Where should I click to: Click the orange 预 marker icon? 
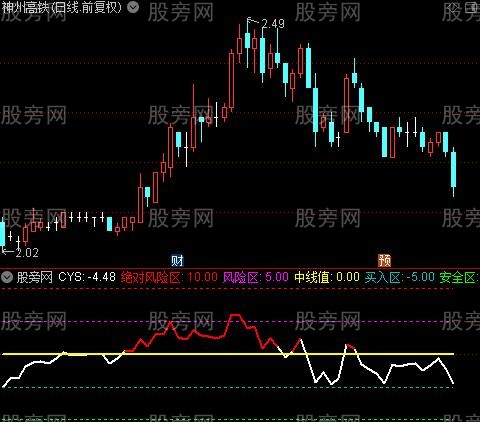pyautogui.click(x=384, y=260)
